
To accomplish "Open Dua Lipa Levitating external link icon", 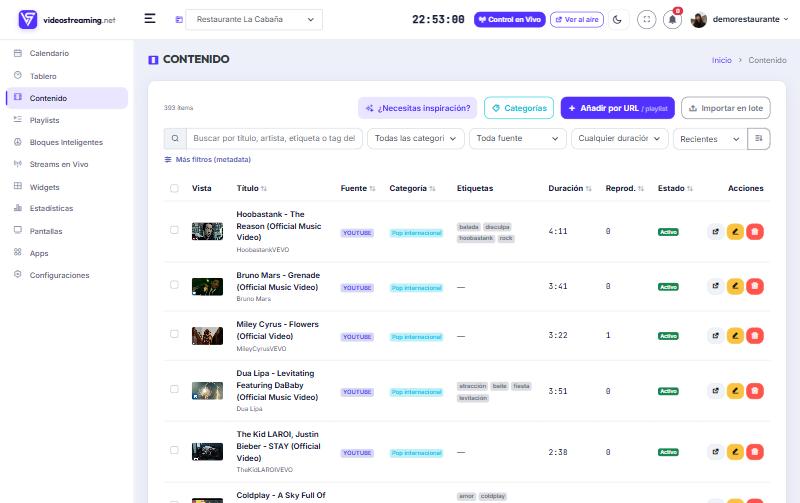I will (715, 391).
